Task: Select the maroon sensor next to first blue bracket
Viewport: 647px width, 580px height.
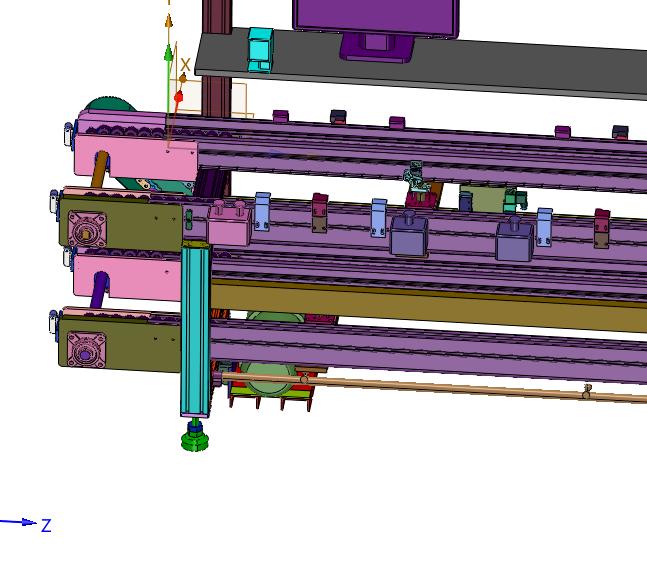Action: 319,213
